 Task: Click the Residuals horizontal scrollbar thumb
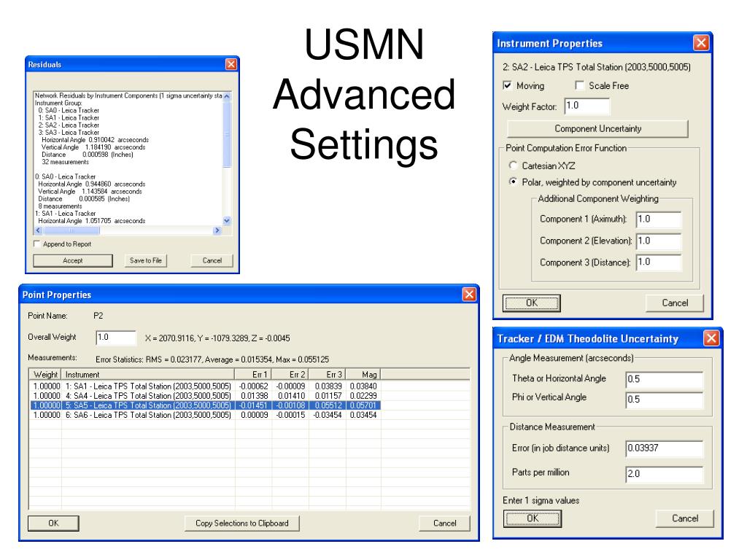pos(71,230)
